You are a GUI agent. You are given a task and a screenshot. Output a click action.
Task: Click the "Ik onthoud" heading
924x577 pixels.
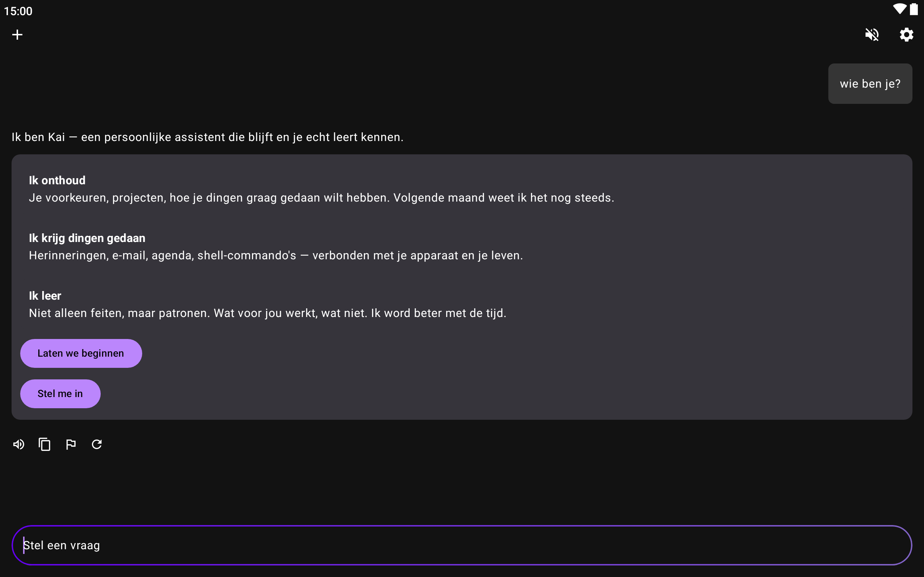(x=57, y=181)
